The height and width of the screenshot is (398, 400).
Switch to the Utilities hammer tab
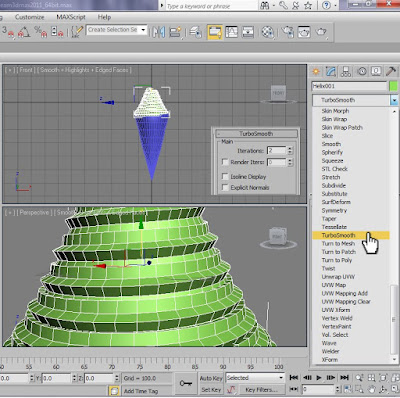coord(391,71)
